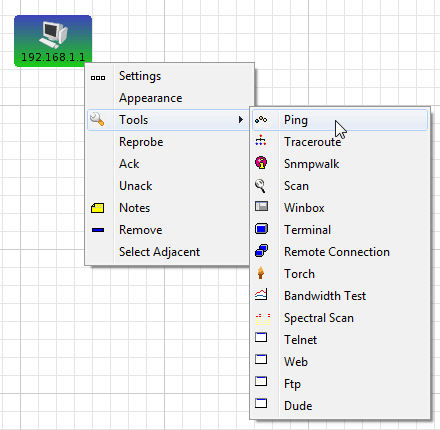The height and width of the screenshot is (430, 440).
Task: Click the Spectral Scan dotted icon
Action: (x=263, y=319)
